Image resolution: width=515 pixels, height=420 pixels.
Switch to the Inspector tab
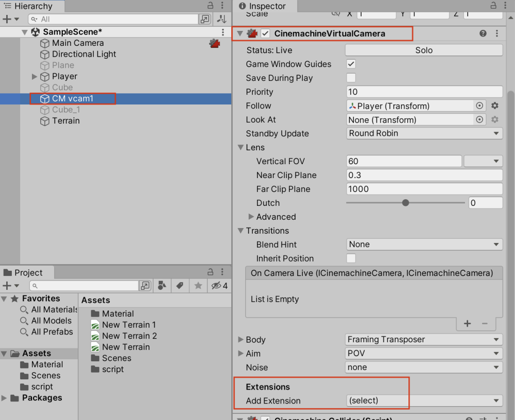(264, 6)
